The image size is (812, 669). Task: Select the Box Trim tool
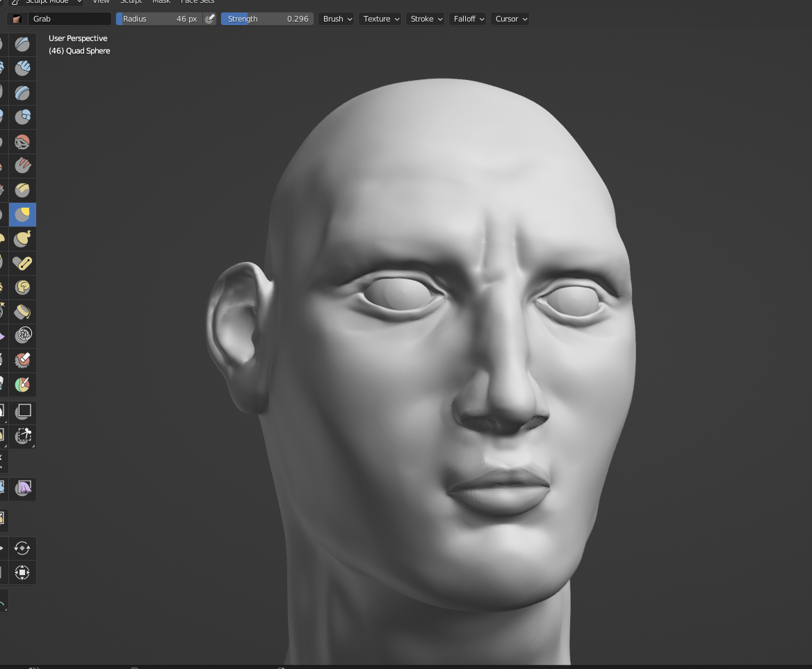pos(22,436)
